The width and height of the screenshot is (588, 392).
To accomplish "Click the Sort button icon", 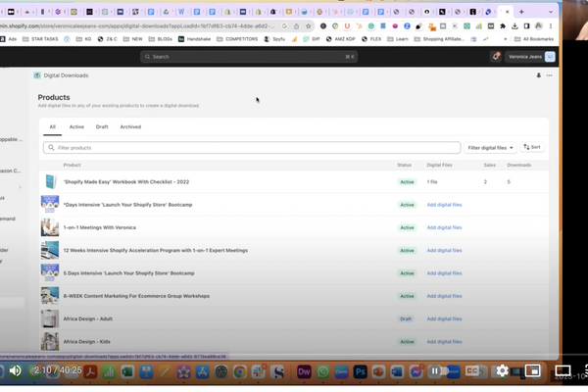I will (532, 147).
